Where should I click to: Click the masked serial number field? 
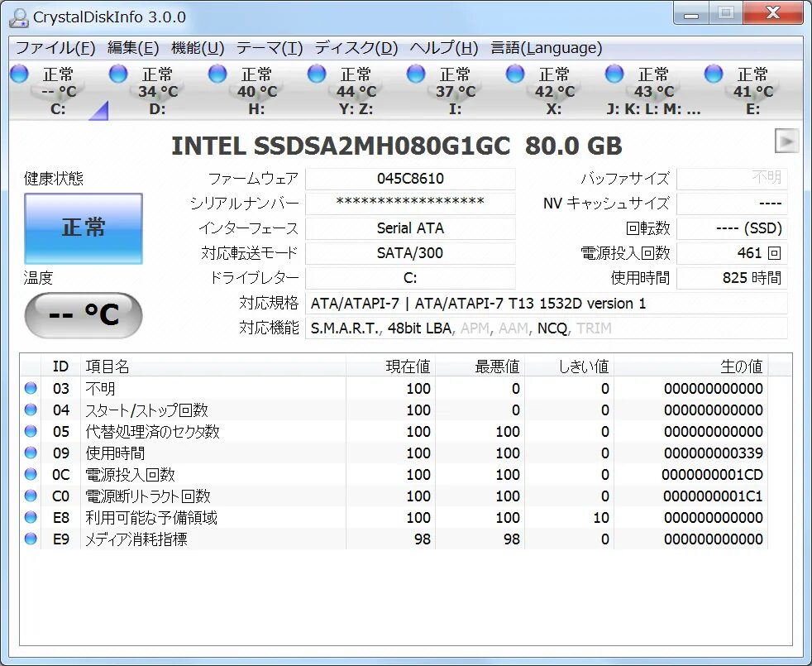pos(410,204)
